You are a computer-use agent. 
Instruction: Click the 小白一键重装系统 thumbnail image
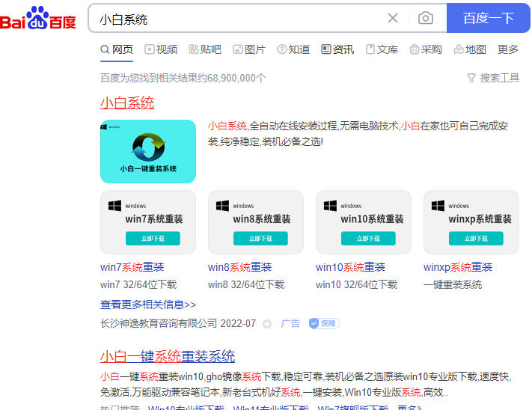tap(148, 151)
